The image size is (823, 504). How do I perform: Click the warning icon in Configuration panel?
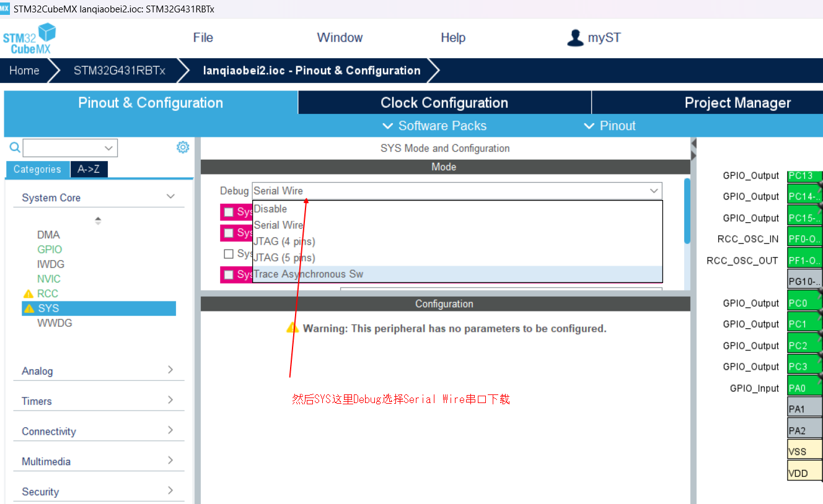pos(293,328)
